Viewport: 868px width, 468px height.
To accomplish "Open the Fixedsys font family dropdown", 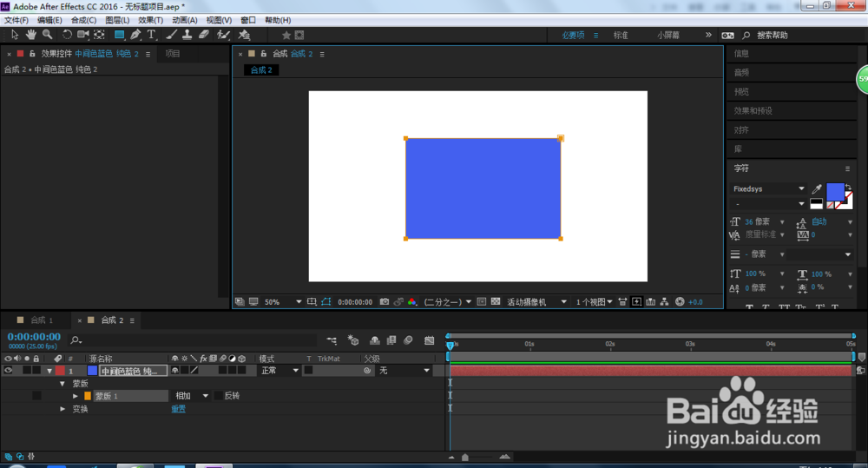I will [x=768, y=189].
